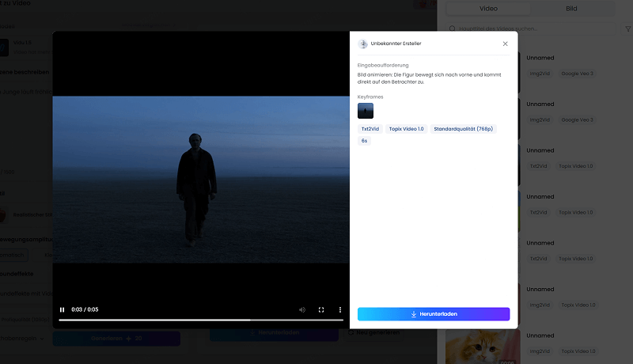Viewport: 633px width, 364px height.
Task: Click the Neu generieren regenerate button
Action: [x=373, y=332]
